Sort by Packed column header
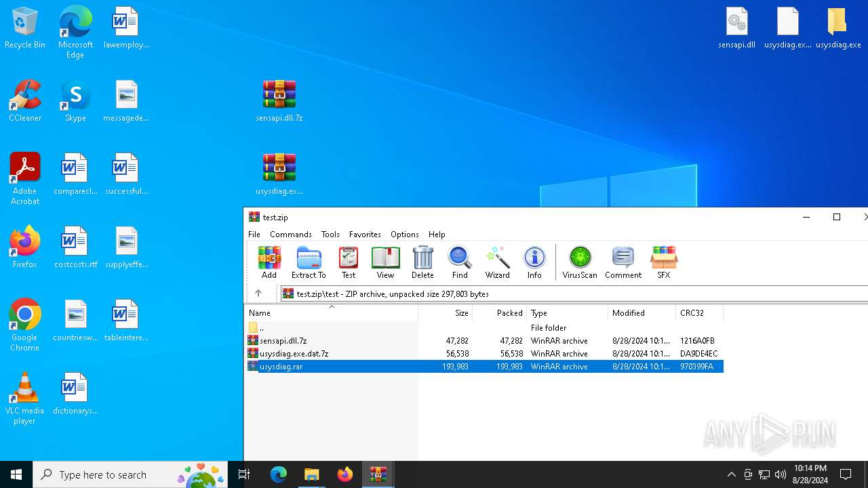 click(x=500, y=313)
